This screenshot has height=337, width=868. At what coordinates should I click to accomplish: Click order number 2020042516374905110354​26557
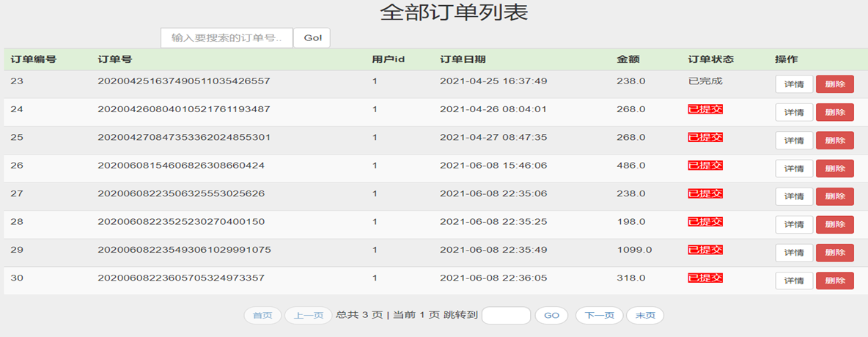coord(184,81)
